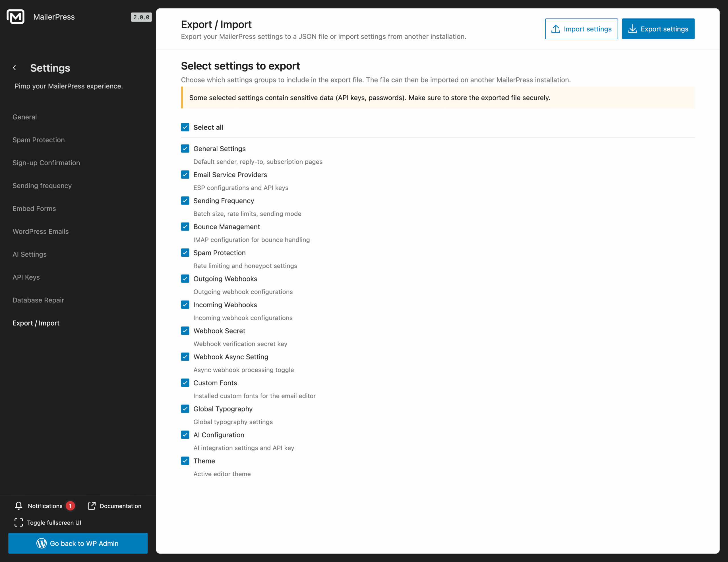Toggle the Webhook Secret checkbox
This screenshot has height=562, width=728.
[x=185, y=331]
